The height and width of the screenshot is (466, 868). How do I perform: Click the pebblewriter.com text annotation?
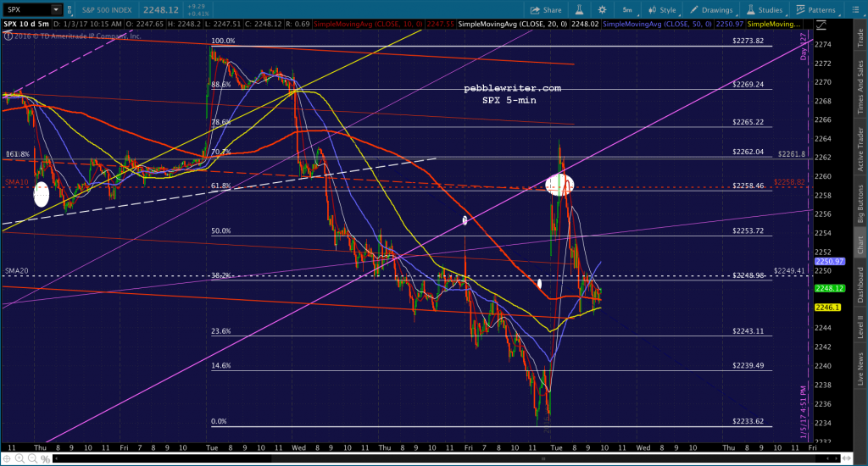point(512,88)
